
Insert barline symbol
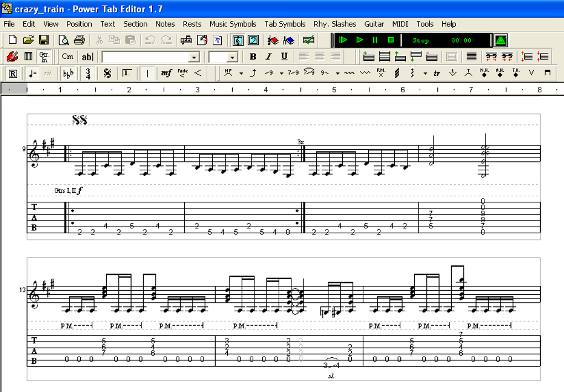point(147,74)
